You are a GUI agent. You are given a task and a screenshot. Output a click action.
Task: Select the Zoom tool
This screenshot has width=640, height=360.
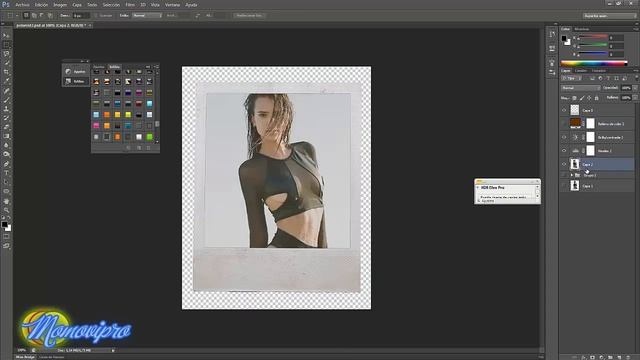[6, 210]
